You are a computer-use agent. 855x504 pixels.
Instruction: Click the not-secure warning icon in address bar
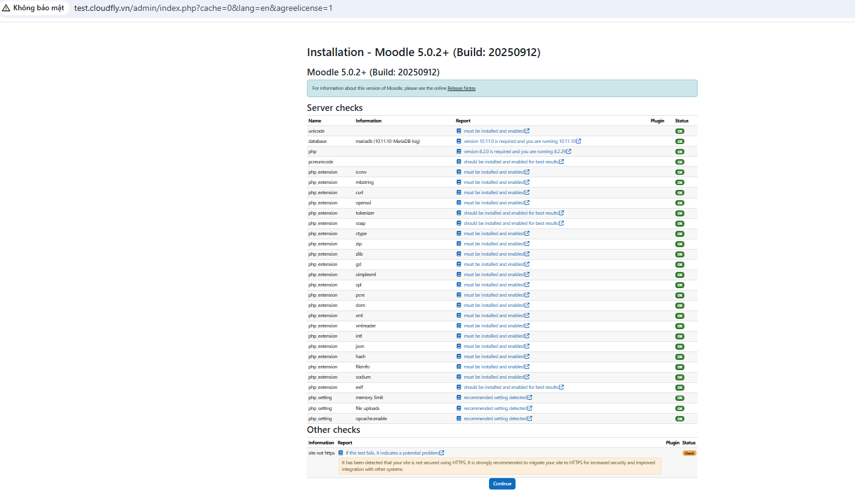7,8
